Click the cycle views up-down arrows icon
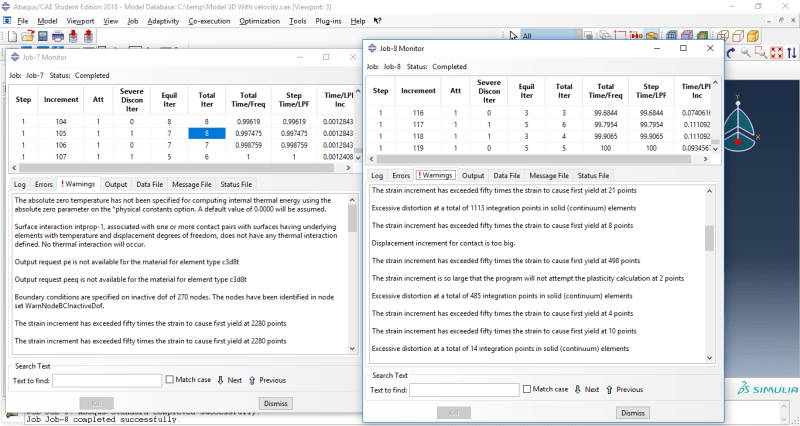 791,52
